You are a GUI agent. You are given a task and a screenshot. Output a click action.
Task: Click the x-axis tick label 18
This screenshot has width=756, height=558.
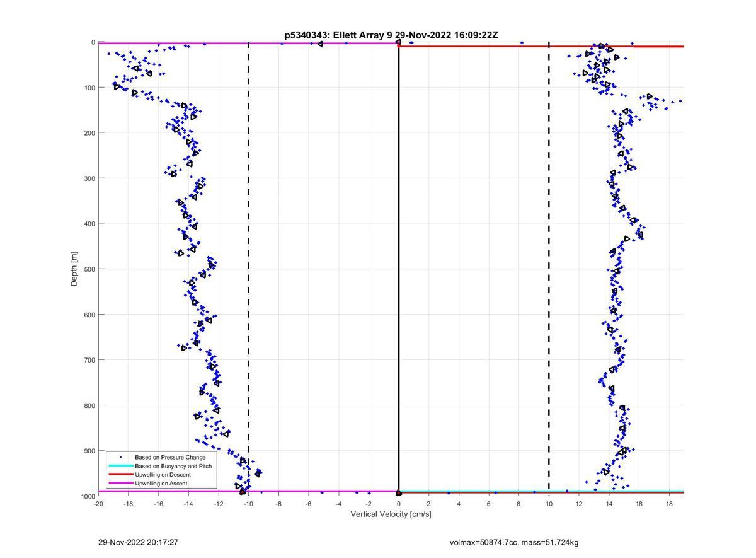click(669, 504)
